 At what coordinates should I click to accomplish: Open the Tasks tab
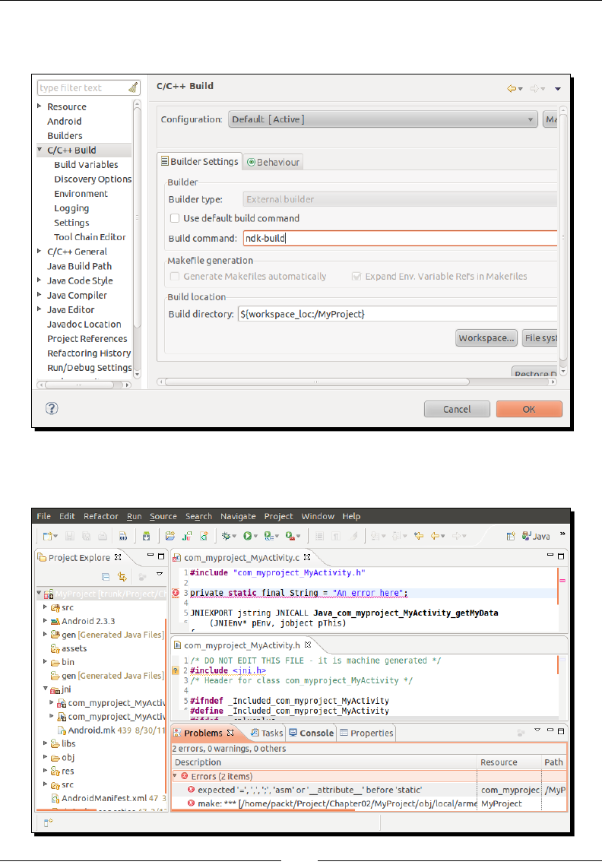tap(266, 733)
